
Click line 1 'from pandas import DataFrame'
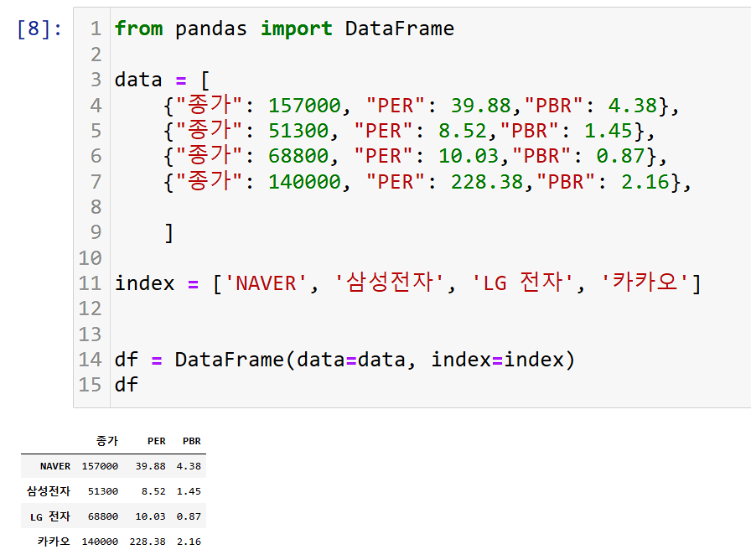(284, 29)
